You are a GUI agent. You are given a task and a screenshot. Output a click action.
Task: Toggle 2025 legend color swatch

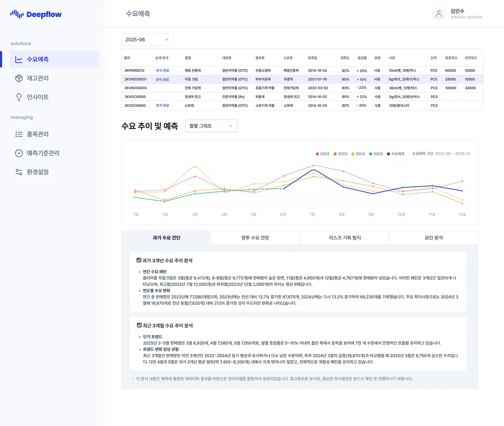371,154
